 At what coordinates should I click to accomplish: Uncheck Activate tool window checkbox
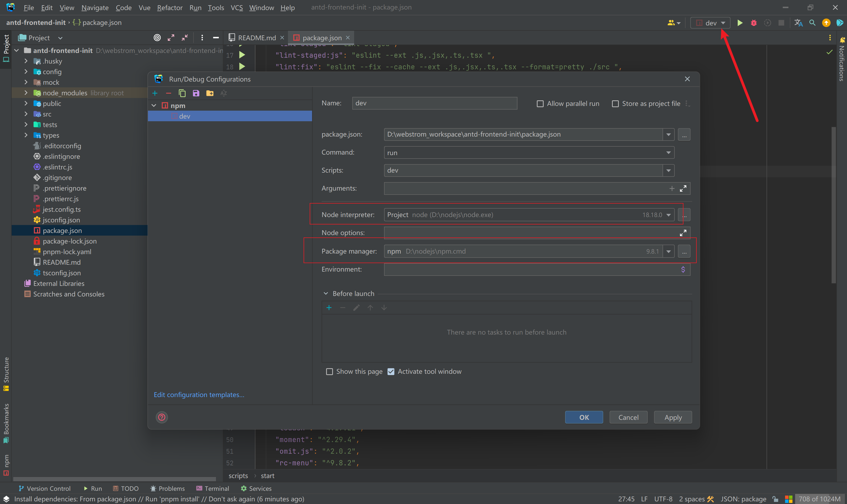[391, 372]
